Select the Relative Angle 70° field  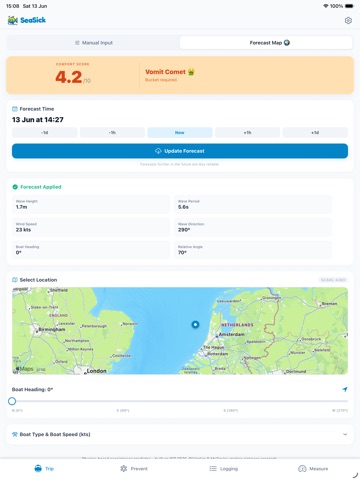click(253, 250)
